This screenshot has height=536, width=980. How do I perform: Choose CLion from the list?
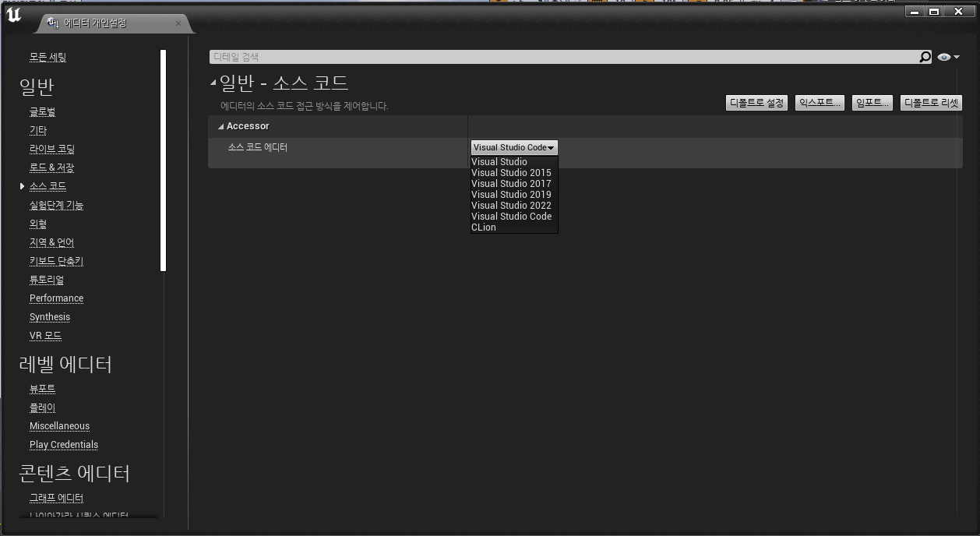(x=484, y=227)
